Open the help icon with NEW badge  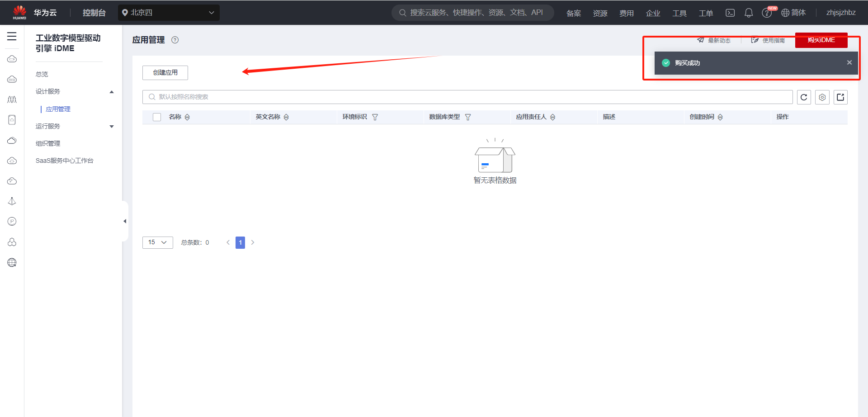[767, 13]
